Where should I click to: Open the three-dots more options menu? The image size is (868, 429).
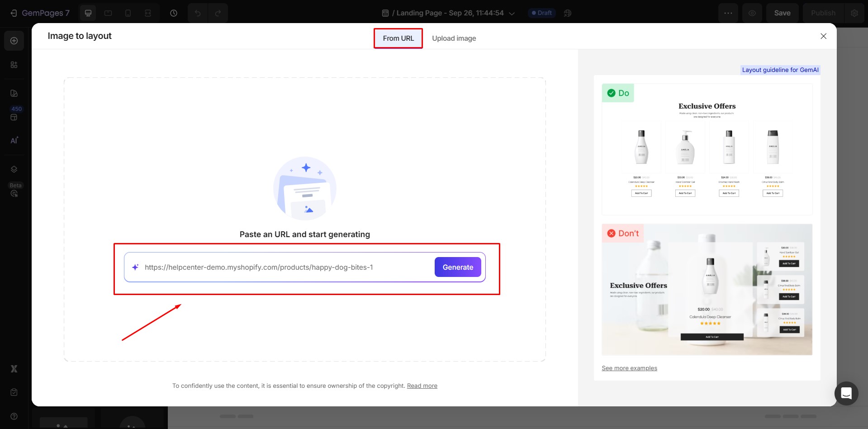click(x=728, y=13)
